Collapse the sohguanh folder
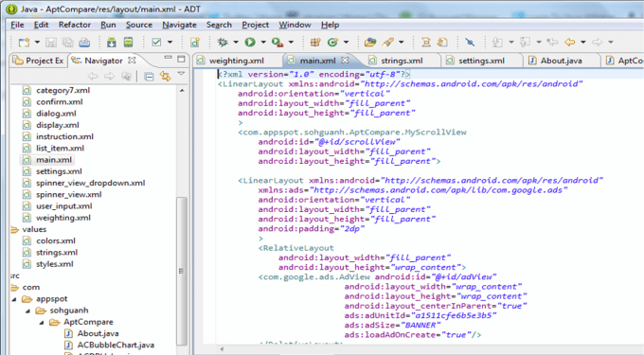Image resolution: width=644 pixels, height=355 pixels. 27,311
